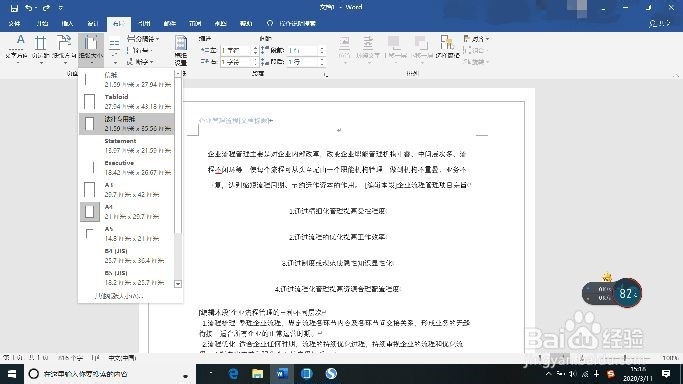Open the Line Numbers dropdown
The width and height of the screenshot is (683, 384).
pos(139,51)
